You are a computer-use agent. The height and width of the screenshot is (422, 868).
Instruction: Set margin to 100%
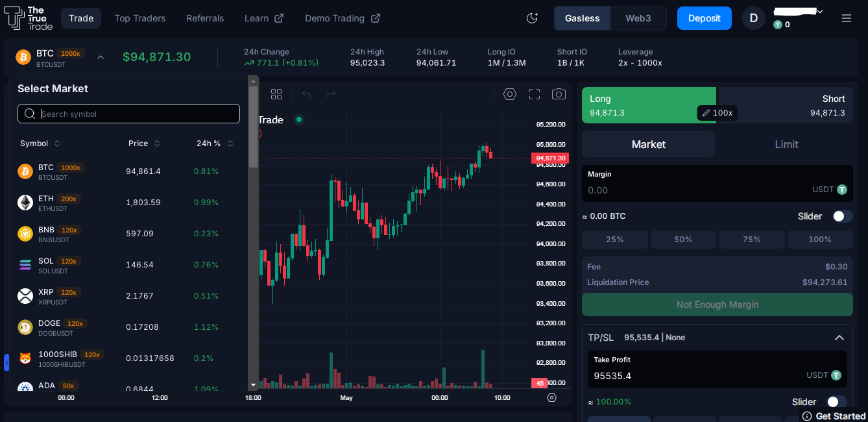coord(820,240)
